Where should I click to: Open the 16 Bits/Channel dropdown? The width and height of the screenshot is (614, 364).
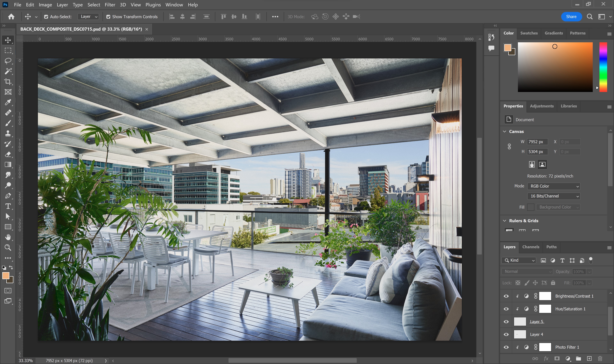coord(554,196)
